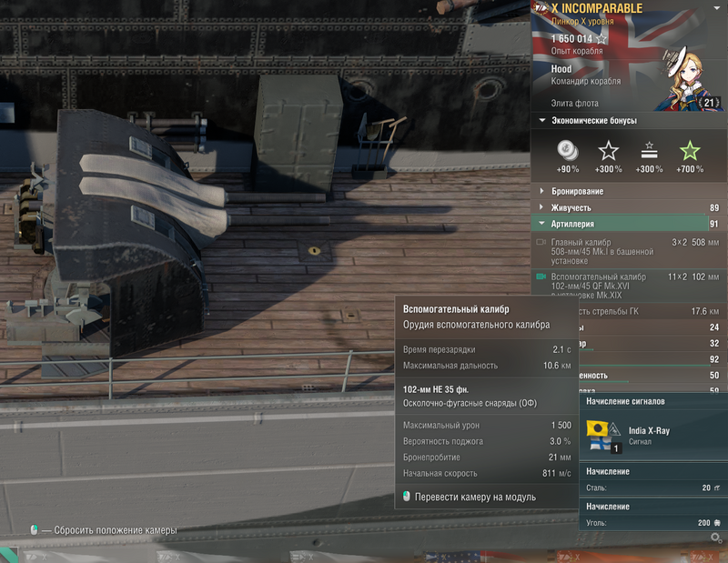
Task: Click the Живучесть rating 89
Action: 714,207
